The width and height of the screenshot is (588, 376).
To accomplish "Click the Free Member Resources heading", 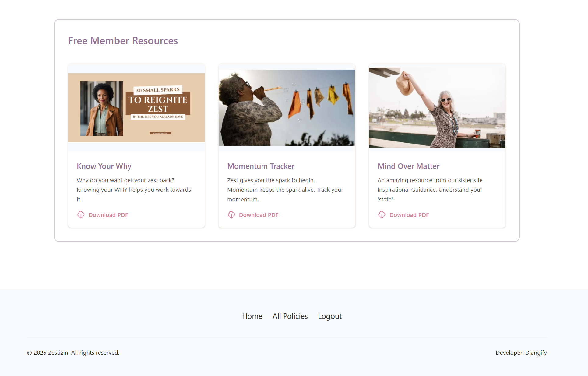I will (x=123, y=40).
